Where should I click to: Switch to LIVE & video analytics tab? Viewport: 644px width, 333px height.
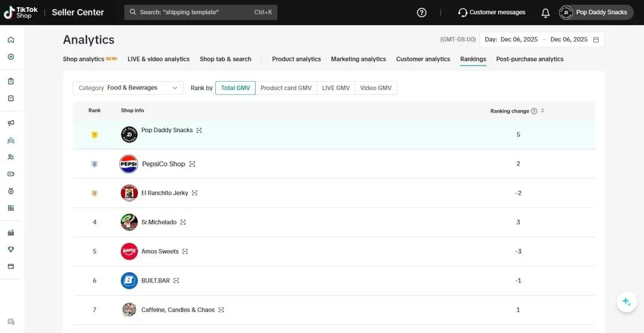pyautogui.click(x=159, y=59)
